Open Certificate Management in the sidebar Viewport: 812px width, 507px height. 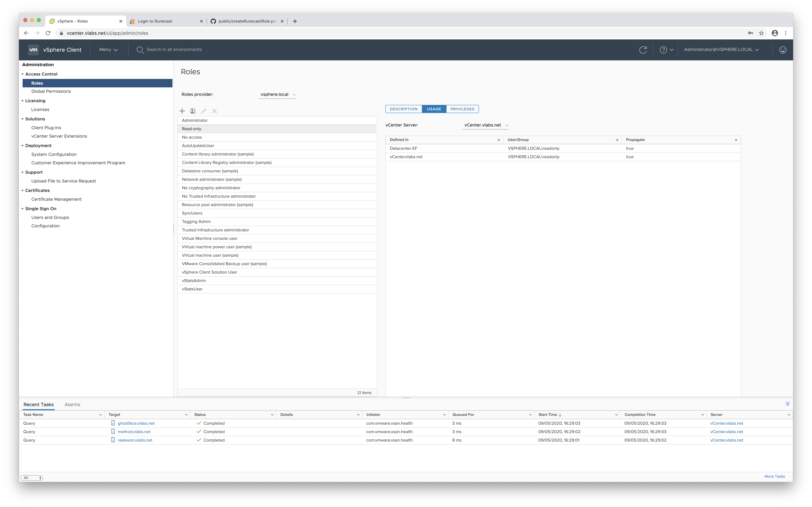[x=56, y=200]
